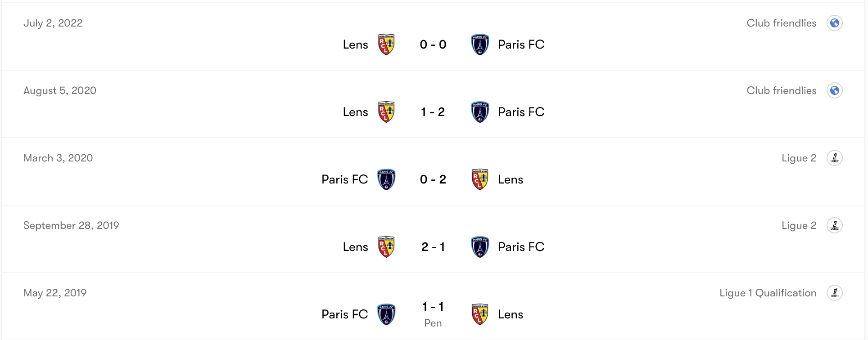Click Ligue 2 logo for September 2019 match

pos(834,225)
